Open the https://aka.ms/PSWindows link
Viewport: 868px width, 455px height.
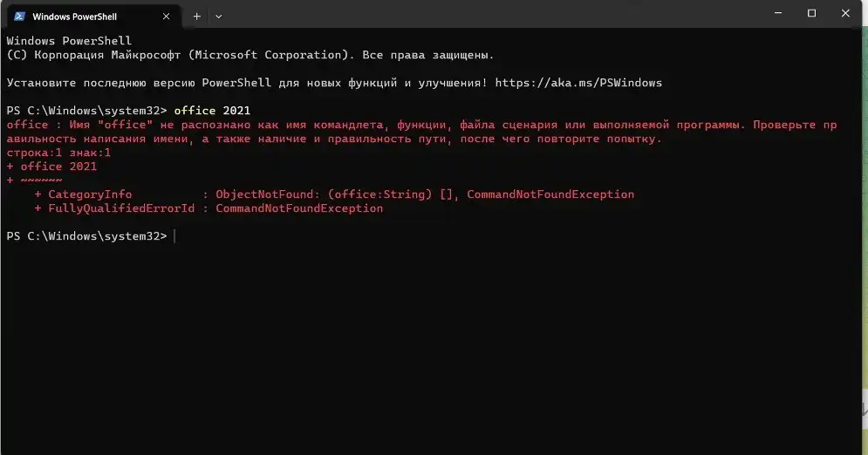578,83
